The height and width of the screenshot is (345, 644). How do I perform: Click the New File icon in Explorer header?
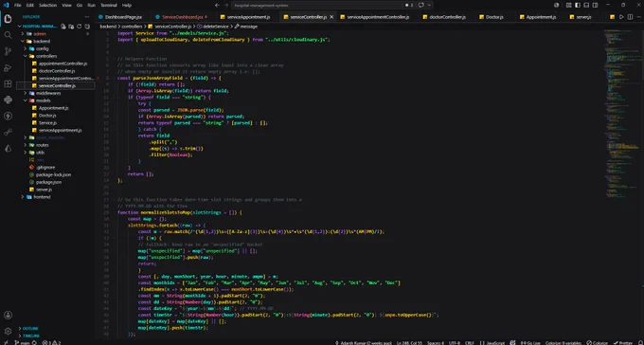[63, 27]
